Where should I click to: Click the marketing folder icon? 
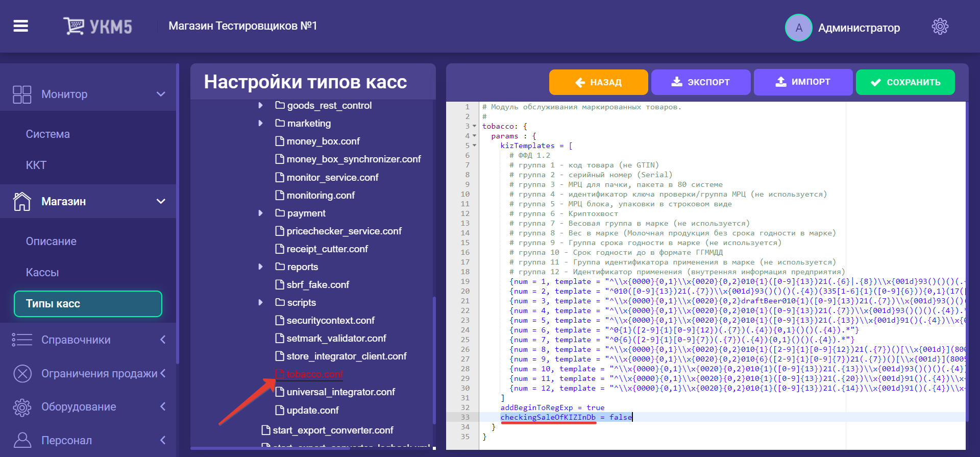point(280,123)
